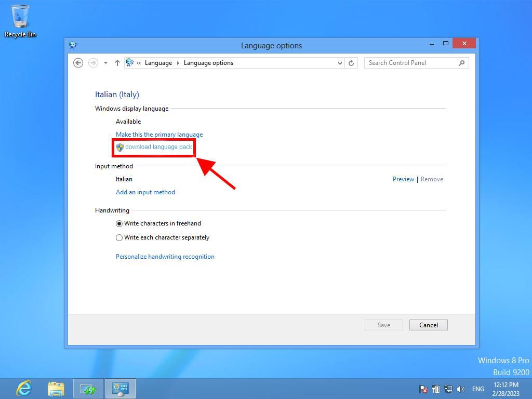Refresh the Language options page

tap(351, 63)
